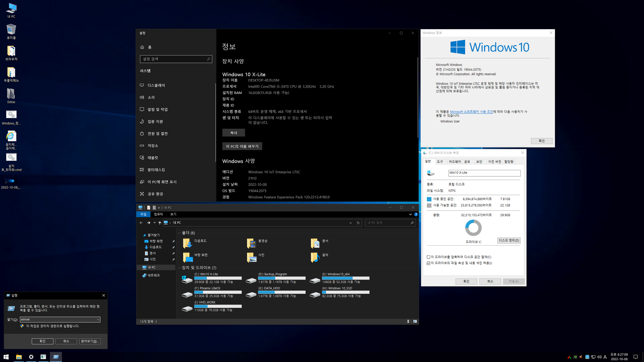Open recent locations dropdown arrow in Explorer
Image resolution: width=644 pixels, height=362 pixels.
pyautogui.click(x=155, y=223)
